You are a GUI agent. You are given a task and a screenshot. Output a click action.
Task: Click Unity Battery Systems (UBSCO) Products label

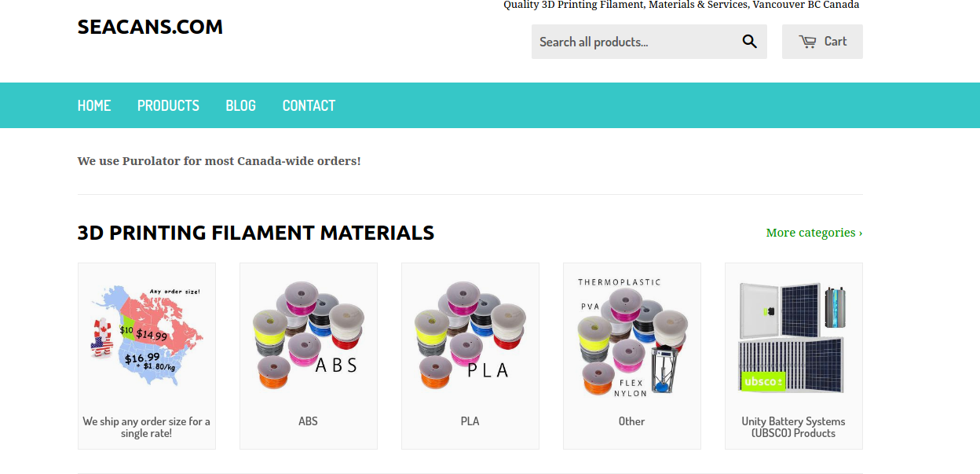(793, 427)
